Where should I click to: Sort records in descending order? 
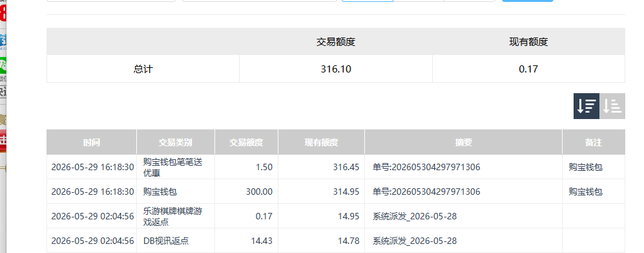pos(586,106)
